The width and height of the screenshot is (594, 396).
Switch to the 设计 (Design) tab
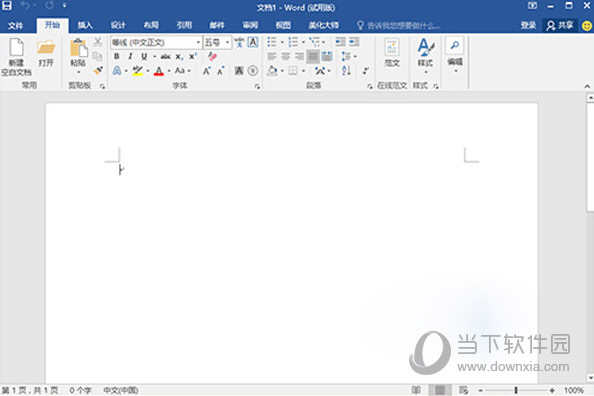tap(118, 25)
